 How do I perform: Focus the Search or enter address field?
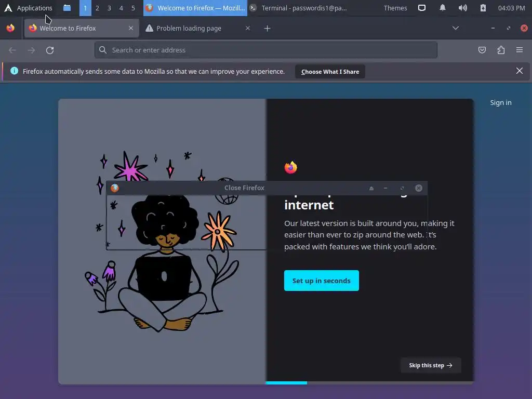click(x=265, y=50)
